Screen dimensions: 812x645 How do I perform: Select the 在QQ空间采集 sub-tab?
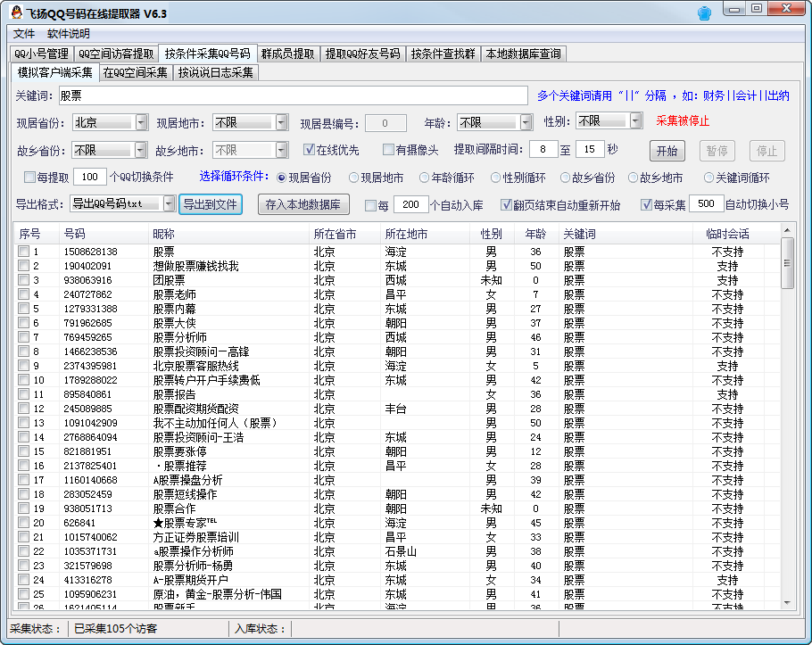click(x=135, y=72)
